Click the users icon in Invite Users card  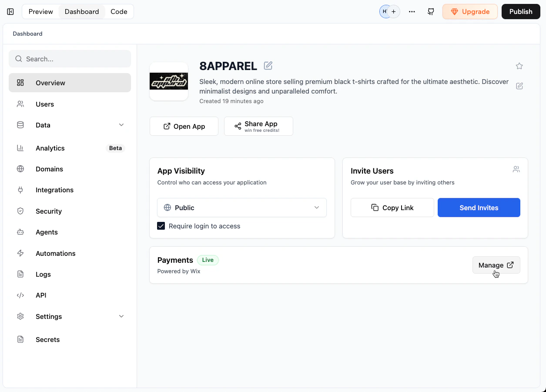click(516, 169)
